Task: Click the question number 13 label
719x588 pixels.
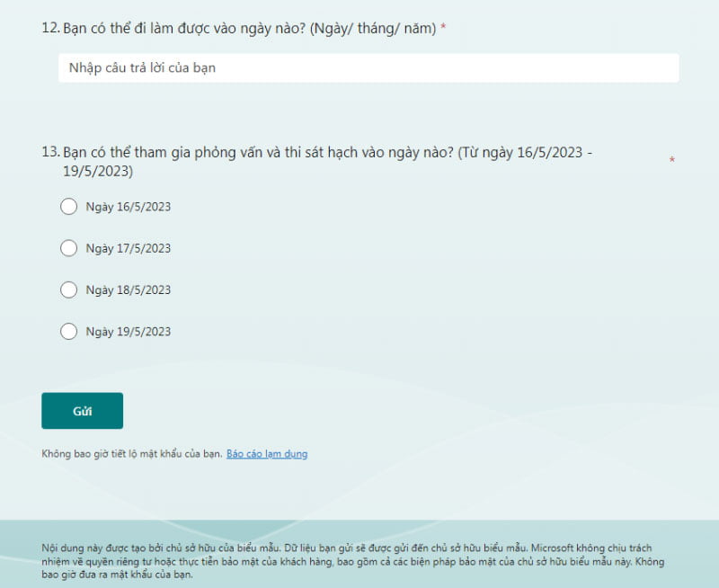Action: coord(50,153)
